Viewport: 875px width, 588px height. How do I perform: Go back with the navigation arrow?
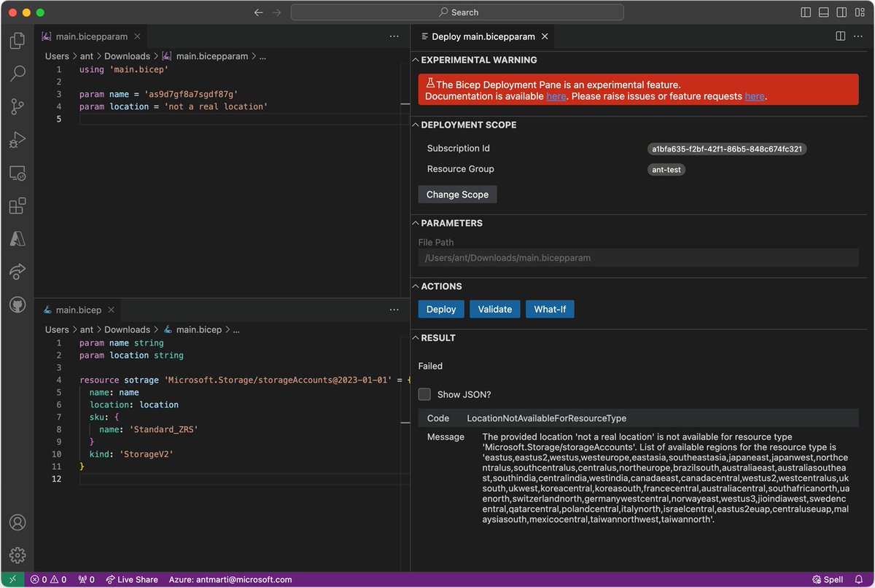click(258, 12)
